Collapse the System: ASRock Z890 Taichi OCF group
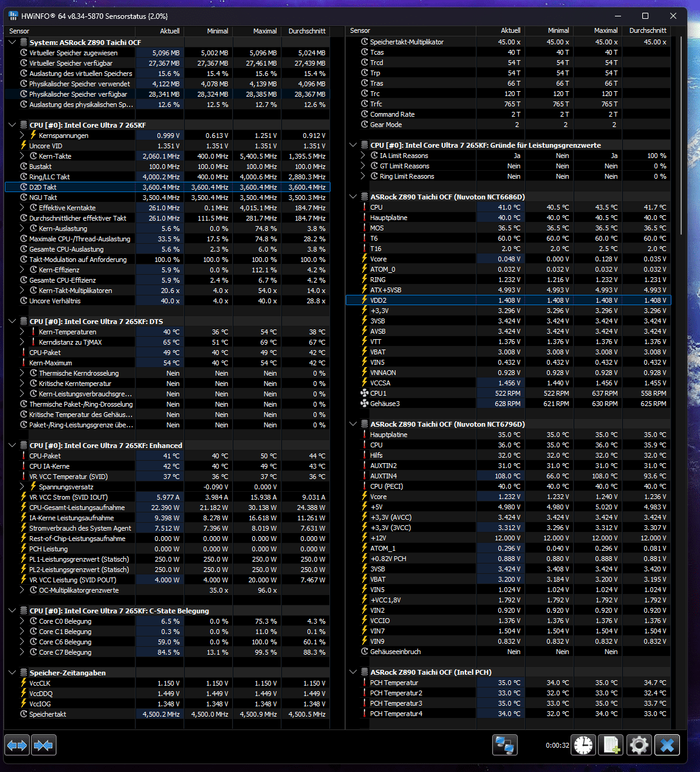The width and height of the screenshot is (700, 772). (12, 43)
